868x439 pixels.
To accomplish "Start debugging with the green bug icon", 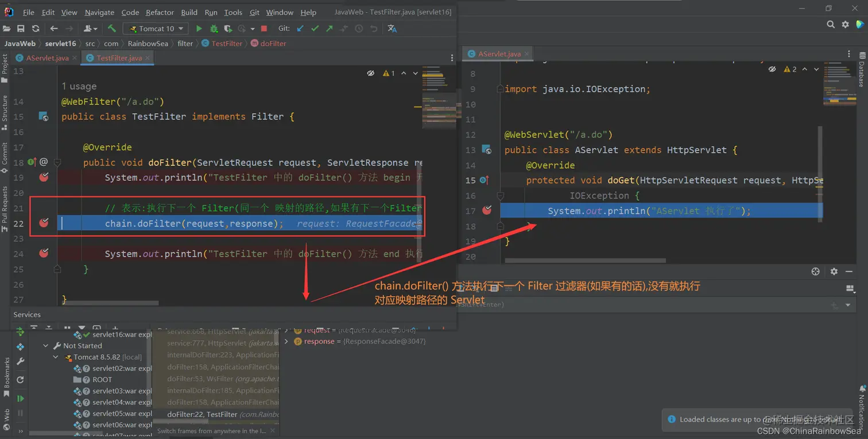I will click(214, 28).
